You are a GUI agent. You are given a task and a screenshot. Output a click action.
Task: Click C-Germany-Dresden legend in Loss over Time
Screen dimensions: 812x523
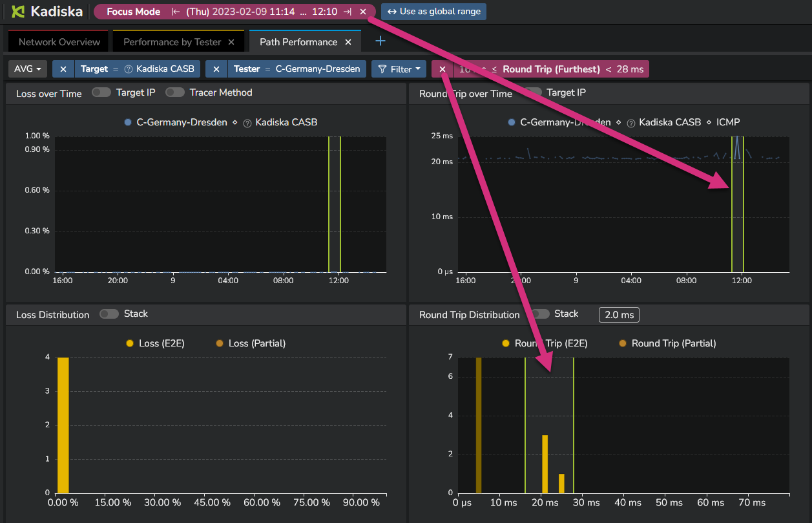click(176, 122)
